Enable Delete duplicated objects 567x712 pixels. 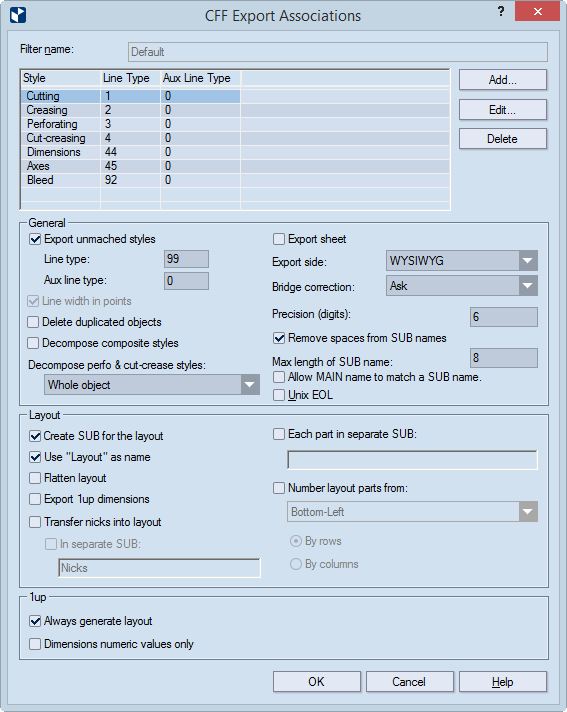click(x=33, y=322)
